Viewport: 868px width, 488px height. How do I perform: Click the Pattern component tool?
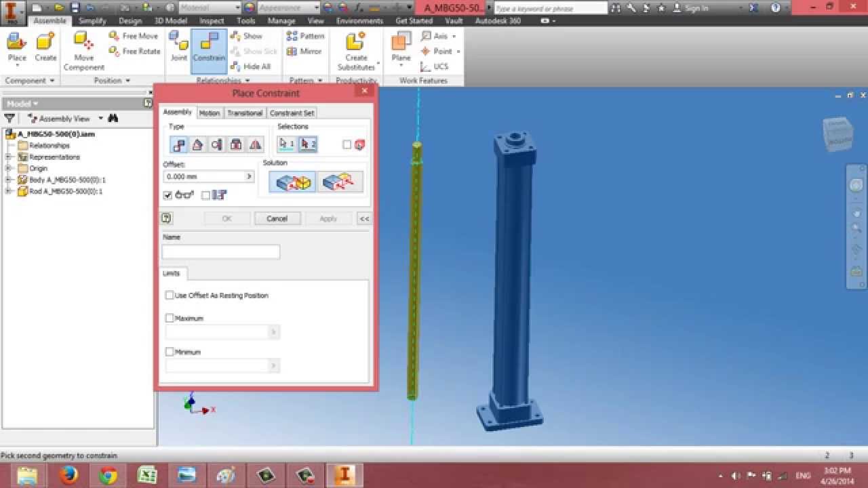[x=306, y=36]
